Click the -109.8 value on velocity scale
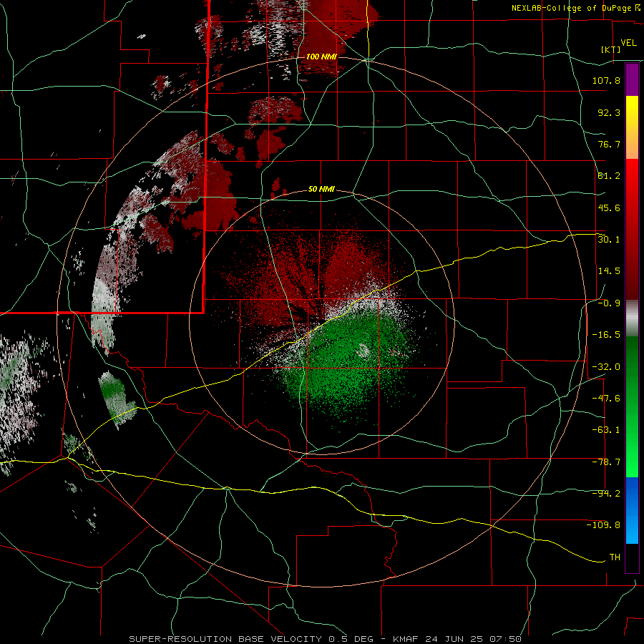Image resolution: width=644 pixels, height=644 pixels. point(603,525)
